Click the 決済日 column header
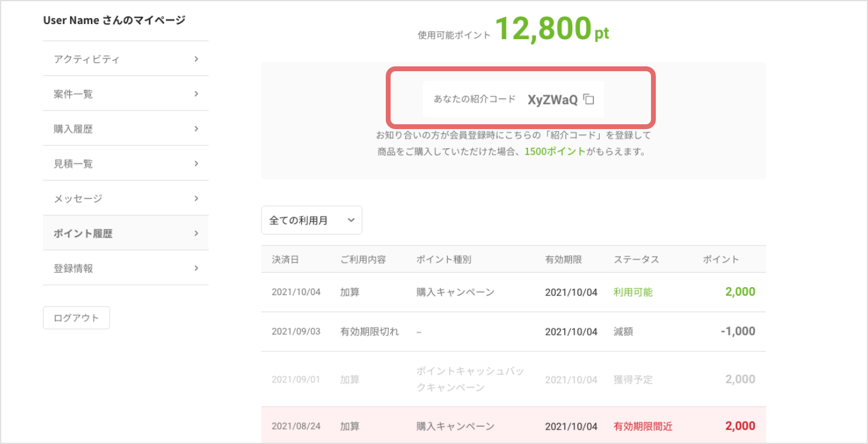868x444 pixels. coord(285,258)
